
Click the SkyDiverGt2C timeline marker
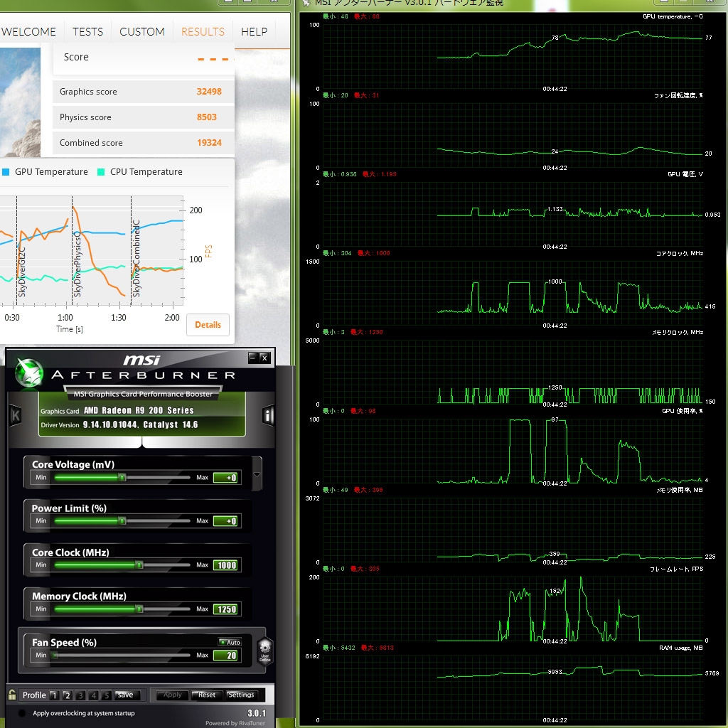[x=21, y=272]
